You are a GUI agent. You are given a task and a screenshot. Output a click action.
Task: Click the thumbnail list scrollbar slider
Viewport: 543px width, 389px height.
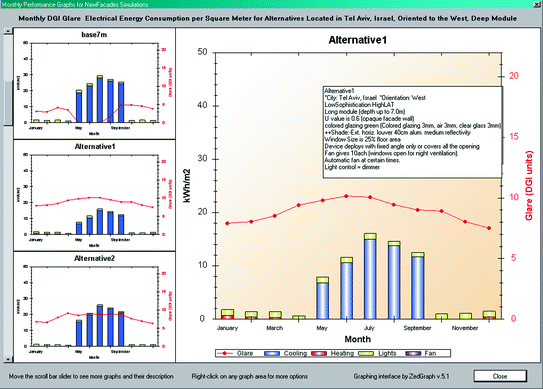coord(8,103)
